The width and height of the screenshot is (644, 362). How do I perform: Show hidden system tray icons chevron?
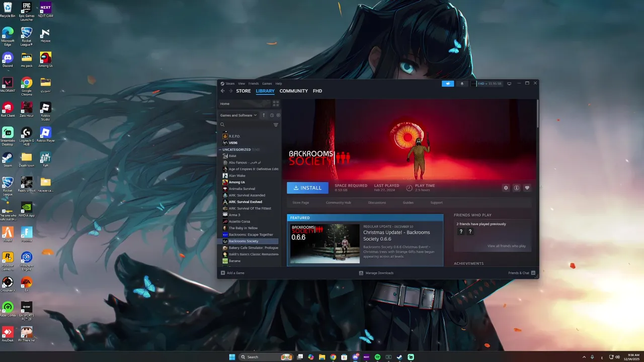click(x=584, y=357)
